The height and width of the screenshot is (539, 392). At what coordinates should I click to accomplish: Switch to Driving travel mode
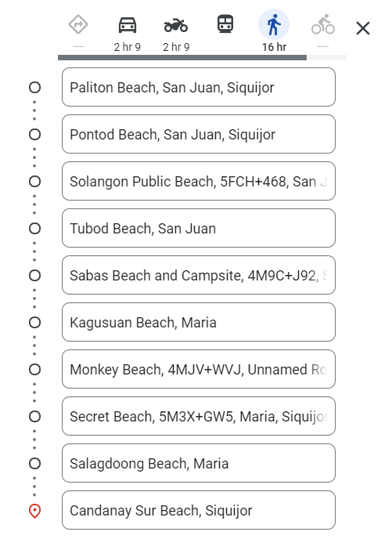pyautogui.click(x=128, y=25)
